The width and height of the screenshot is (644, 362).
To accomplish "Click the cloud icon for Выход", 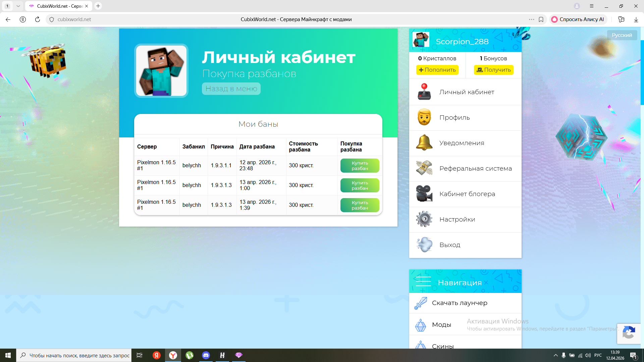I will tap(424, 245).
